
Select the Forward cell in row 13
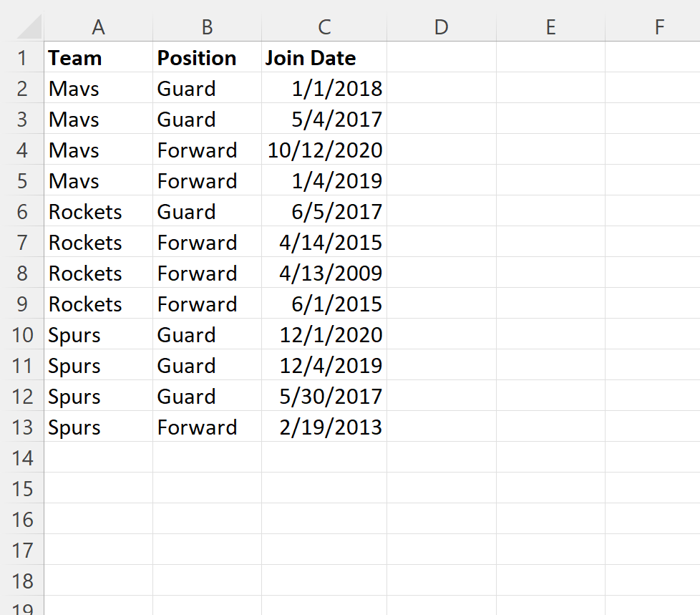click(207, 427)
